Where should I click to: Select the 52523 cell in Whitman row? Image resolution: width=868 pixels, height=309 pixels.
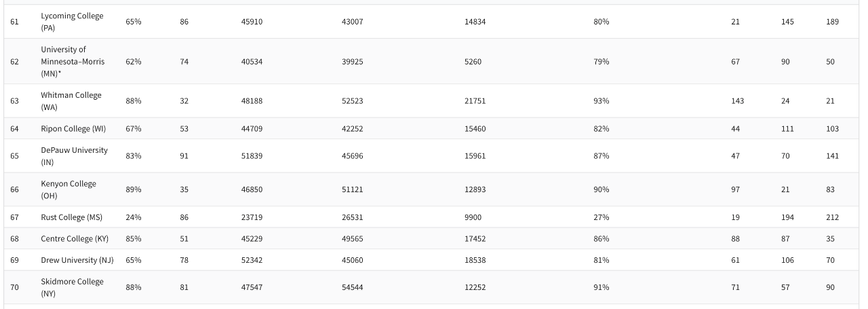(x=352, y=101)
